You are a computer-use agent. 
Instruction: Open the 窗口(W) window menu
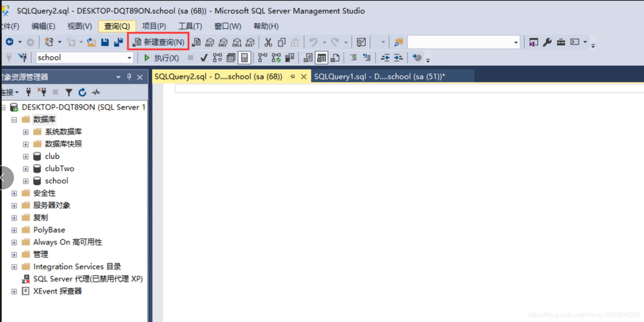point(228,26)
